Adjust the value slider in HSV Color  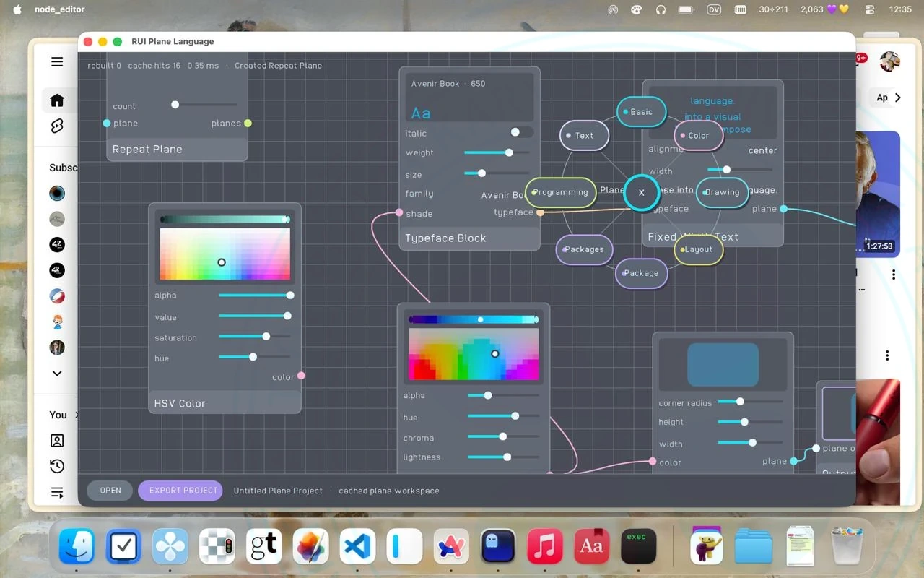[x=255, y=316]
